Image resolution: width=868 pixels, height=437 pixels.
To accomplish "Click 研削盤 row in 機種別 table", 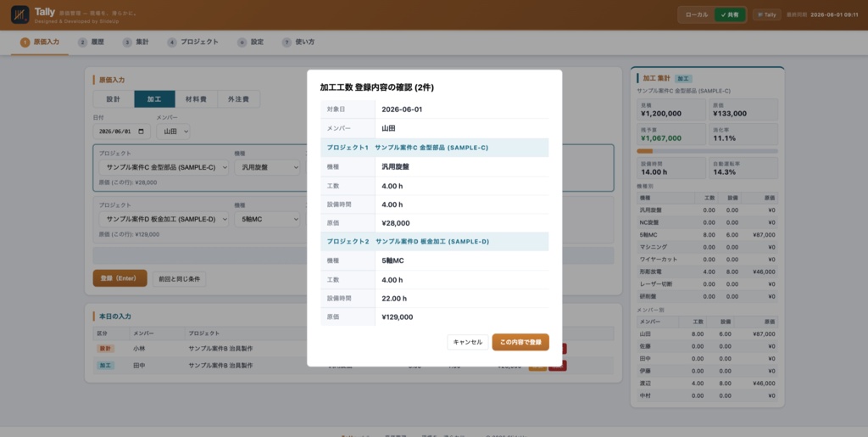I will tap(708, 296).
